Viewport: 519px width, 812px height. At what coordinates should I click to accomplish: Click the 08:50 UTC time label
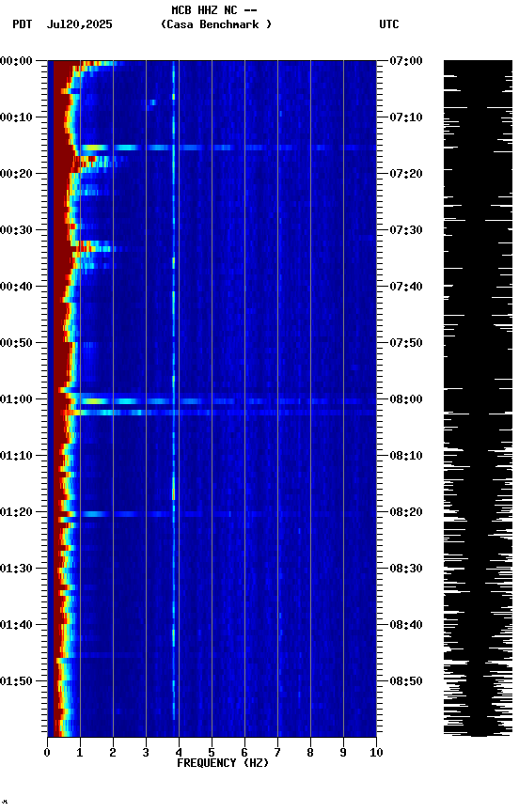click(x=406, y=681)
